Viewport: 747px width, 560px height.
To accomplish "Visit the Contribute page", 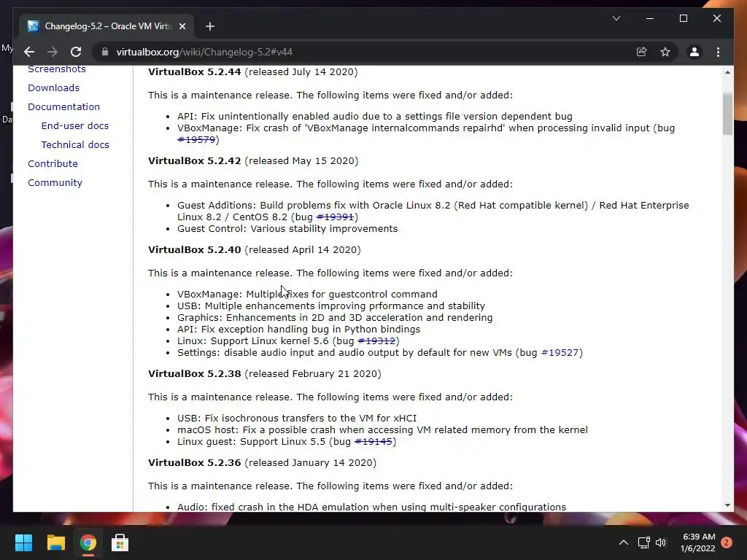I will [x=53, y=164].
